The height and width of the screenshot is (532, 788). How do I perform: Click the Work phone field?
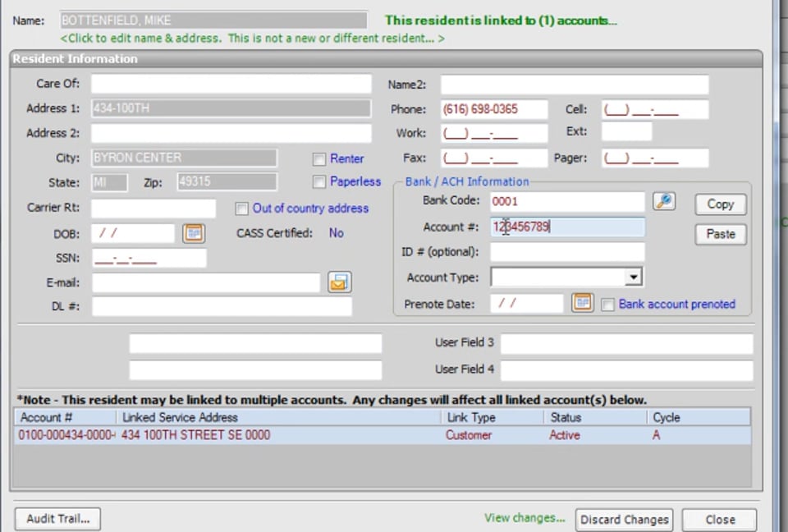click(494, 133)
